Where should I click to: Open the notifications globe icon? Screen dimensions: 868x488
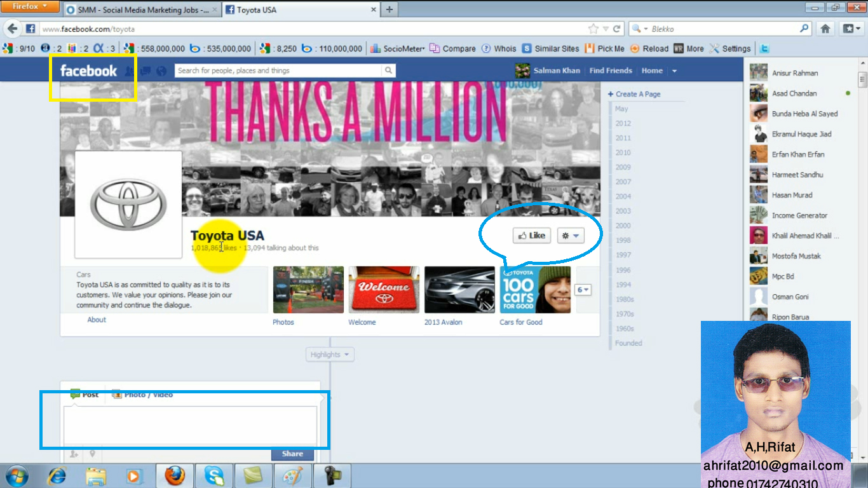point(161,71)
